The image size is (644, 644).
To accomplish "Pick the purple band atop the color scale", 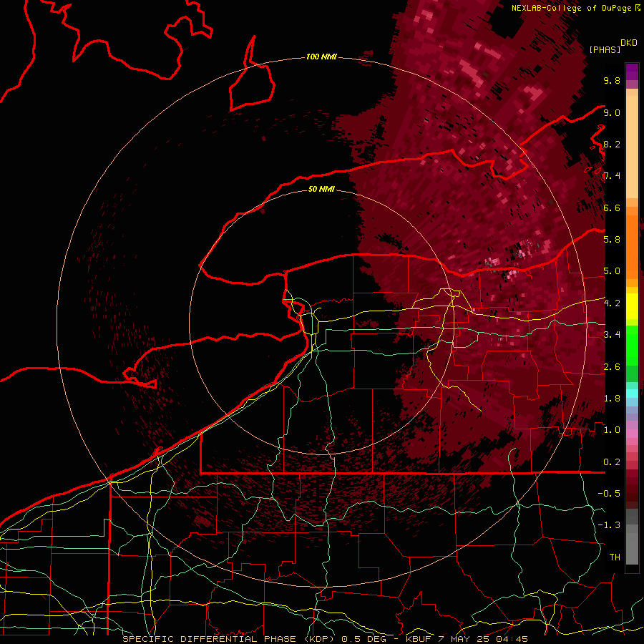I will [632, 72].
